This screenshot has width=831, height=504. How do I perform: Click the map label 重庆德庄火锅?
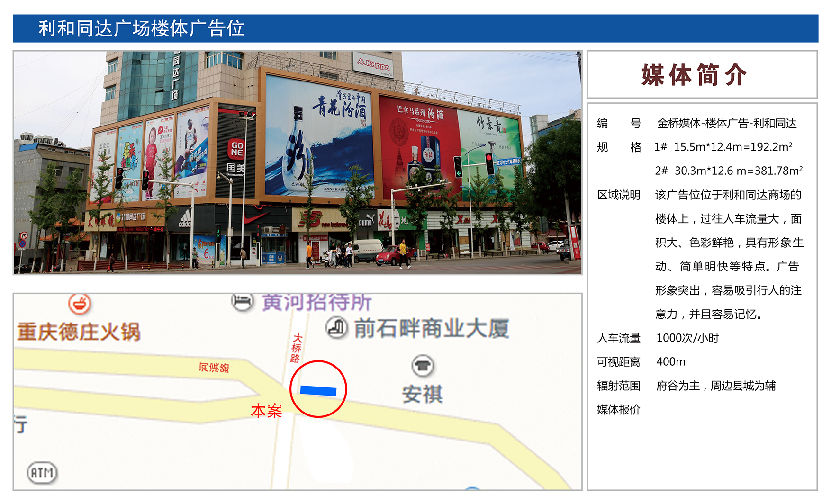(79, 332)
